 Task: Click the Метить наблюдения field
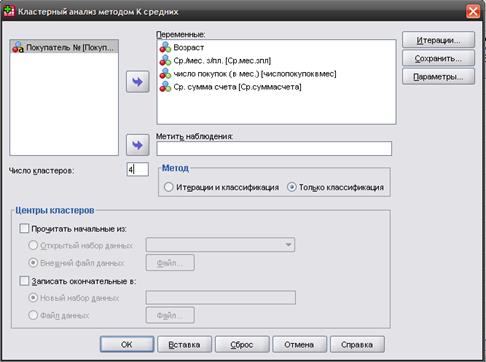[x=274, y=149]
